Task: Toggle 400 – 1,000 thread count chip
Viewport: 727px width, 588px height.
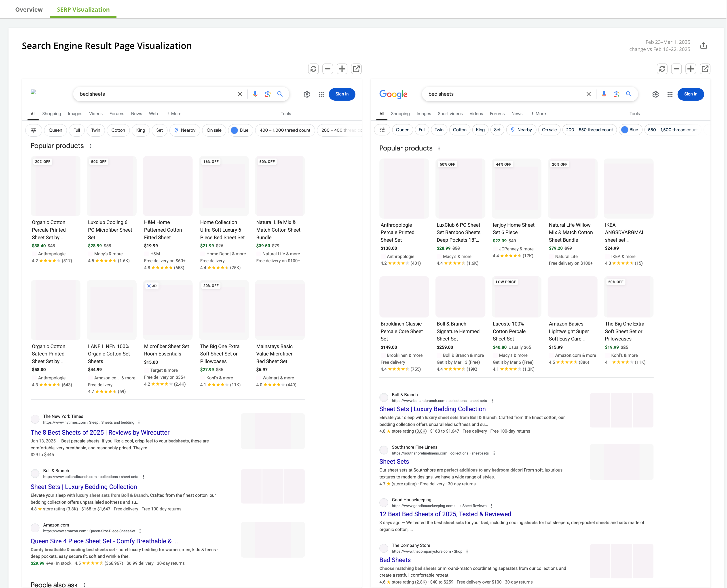Action: [x=285, y=130]
